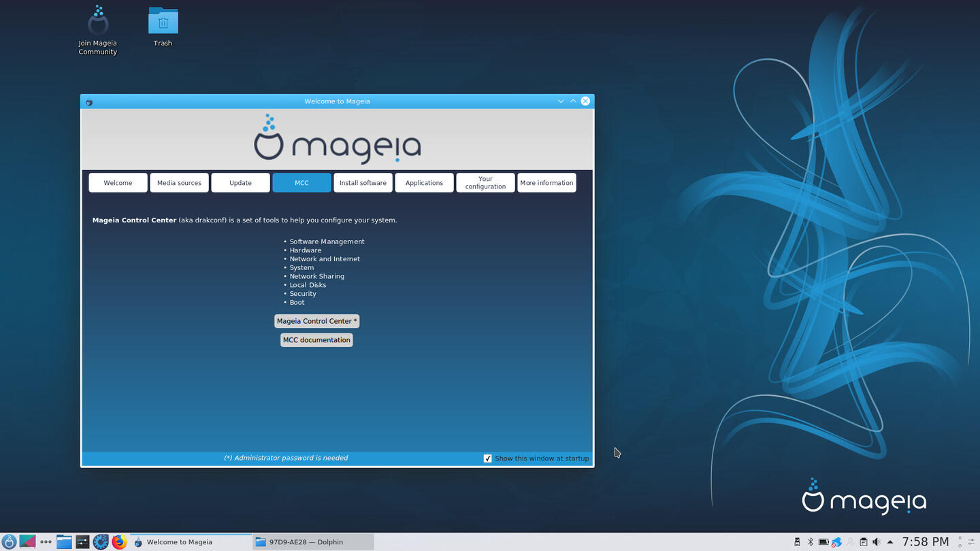Image resolution: width=980 pixels, height=551 pixels.
Task: Click the System list item
Action: [x=301, y=268]
